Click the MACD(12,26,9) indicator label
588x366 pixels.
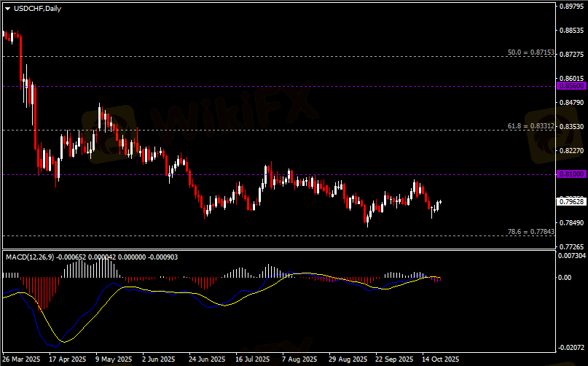click(x=29, y=257)
